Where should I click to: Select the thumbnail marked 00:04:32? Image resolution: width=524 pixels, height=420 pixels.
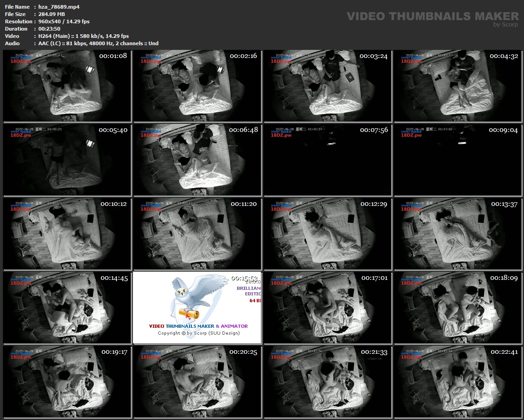(458, 86)
